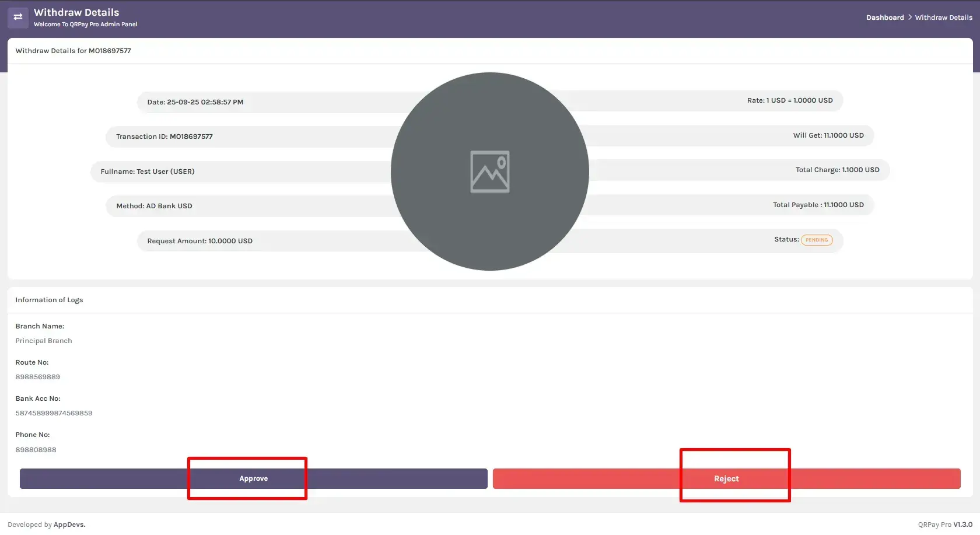
Task: Click Withdraw Details for MO18697577 heading
Action: click(73, 51)
